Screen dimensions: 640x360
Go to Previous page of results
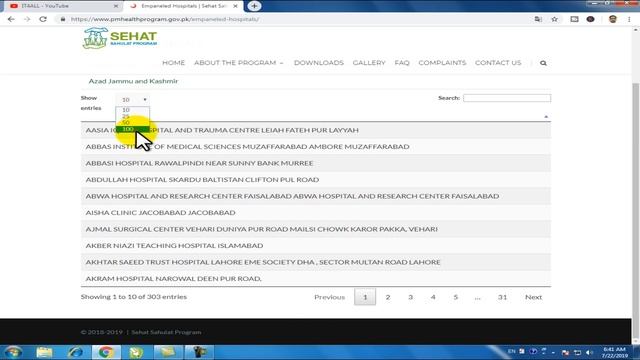click(329, 297)
